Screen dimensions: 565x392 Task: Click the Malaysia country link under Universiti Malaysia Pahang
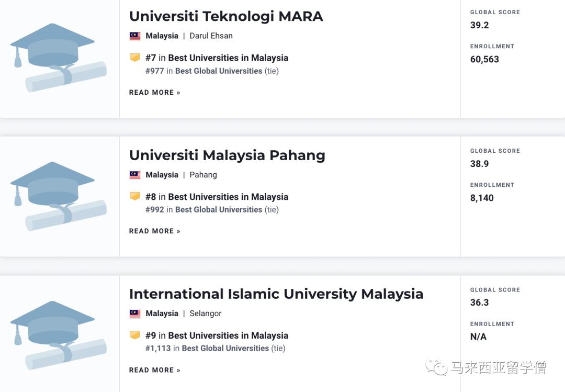(x=162, y=174)
